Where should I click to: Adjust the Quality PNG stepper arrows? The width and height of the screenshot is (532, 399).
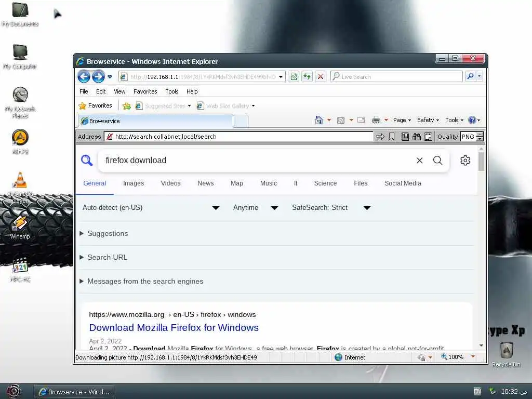point(480,137)
